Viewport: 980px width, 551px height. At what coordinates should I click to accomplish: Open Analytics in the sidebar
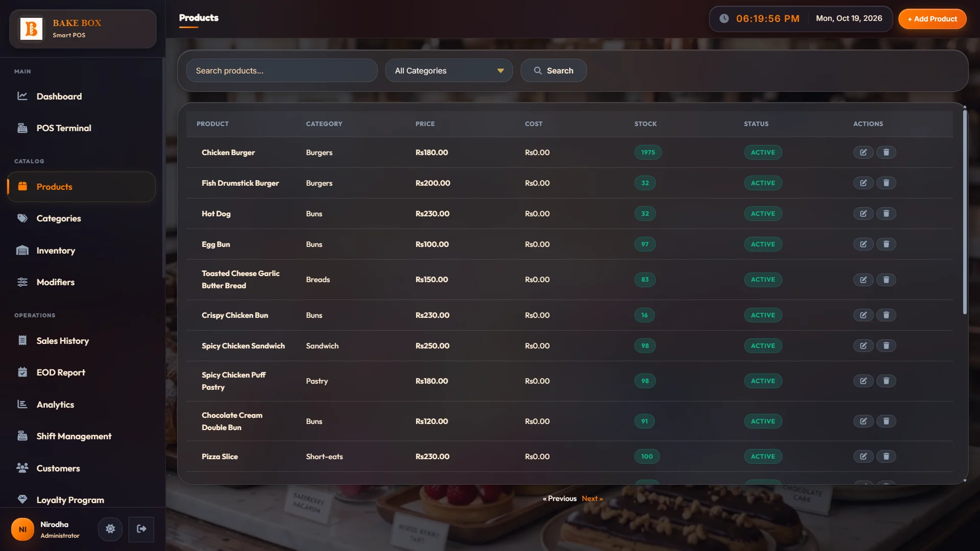click(x=82, y=405)
